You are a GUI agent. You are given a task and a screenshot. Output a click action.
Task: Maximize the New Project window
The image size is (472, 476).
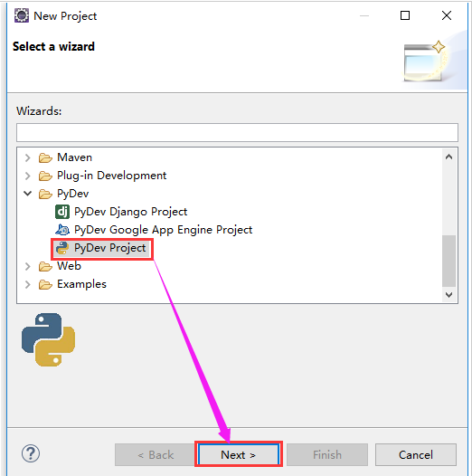click(405, 15)
